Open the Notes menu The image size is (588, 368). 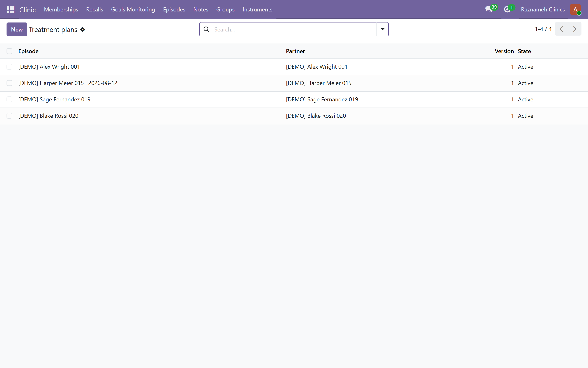[x=201, y=9]
